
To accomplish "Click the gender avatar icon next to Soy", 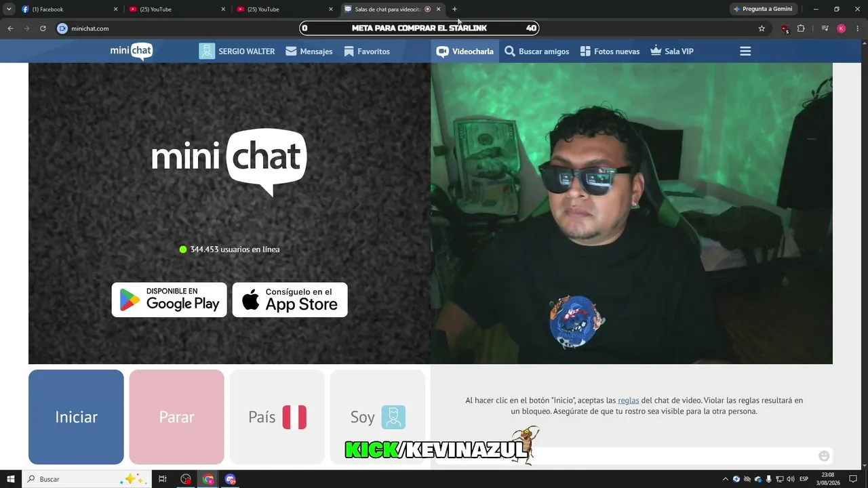I will tap(393, 417).
